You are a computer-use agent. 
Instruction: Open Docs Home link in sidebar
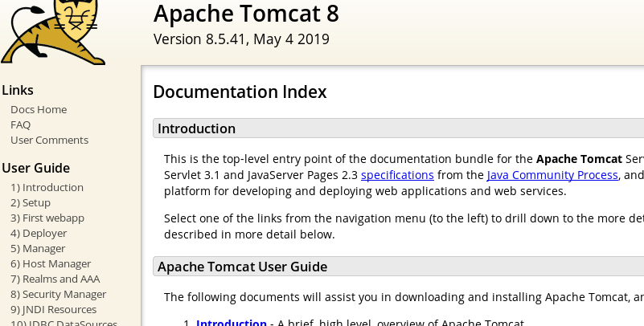(39, 109)
